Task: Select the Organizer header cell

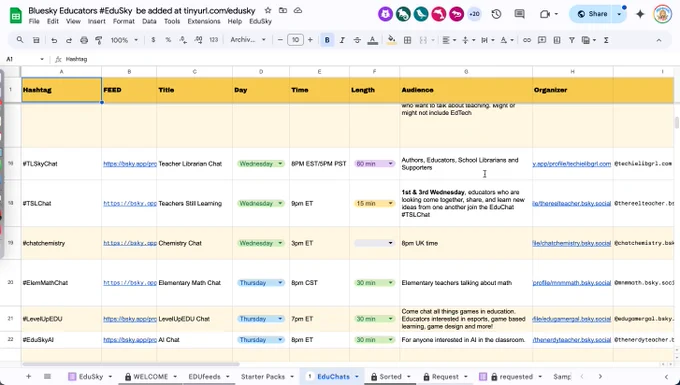Action: coord(572,90)
